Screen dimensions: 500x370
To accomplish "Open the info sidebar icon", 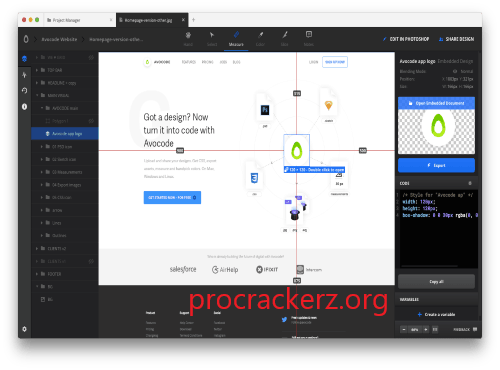I will click(24, 107).
